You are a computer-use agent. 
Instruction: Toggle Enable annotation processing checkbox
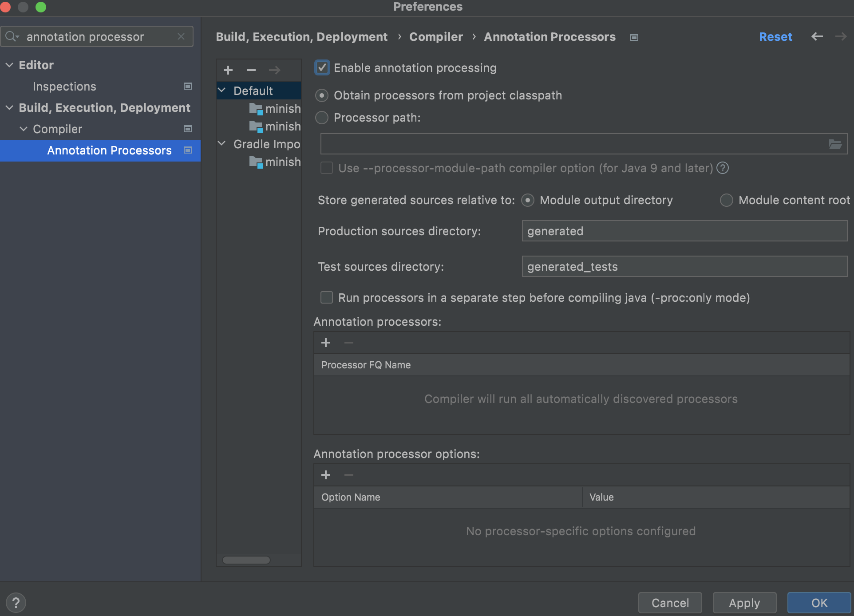pos(322,68)
